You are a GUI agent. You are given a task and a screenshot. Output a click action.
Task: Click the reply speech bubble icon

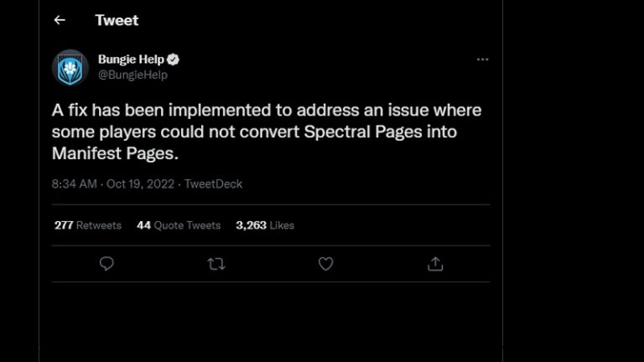[x=106, y=264]
